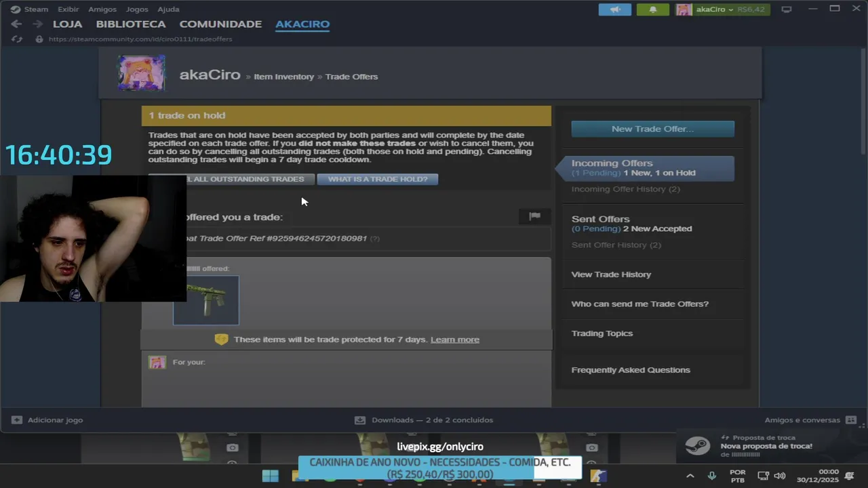
Task: Open View Trade History
Action: point(611,274)
